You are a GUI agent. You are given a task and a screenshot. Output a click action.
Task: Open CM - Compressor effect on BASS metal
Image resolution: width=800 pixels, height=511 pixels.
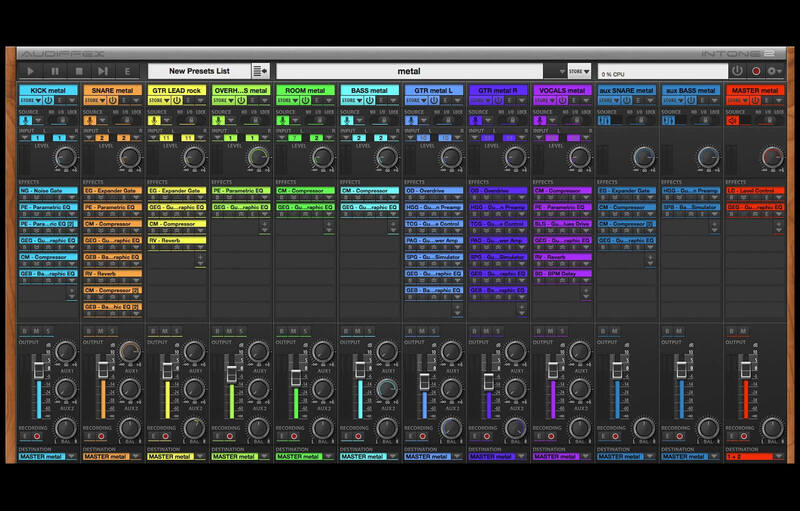click(x=369, y=190)
